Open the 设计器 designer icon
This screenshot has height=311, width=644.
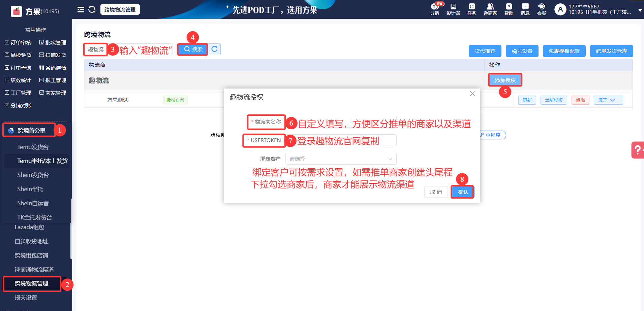(453, 9)
